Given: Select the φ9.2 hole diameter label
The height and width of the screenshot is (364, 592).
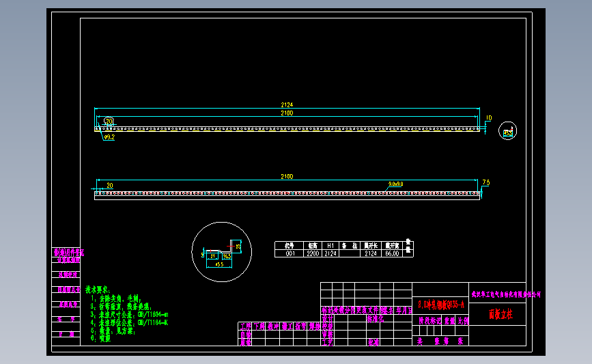Looking at the screenshot, I should click(109, 137).
